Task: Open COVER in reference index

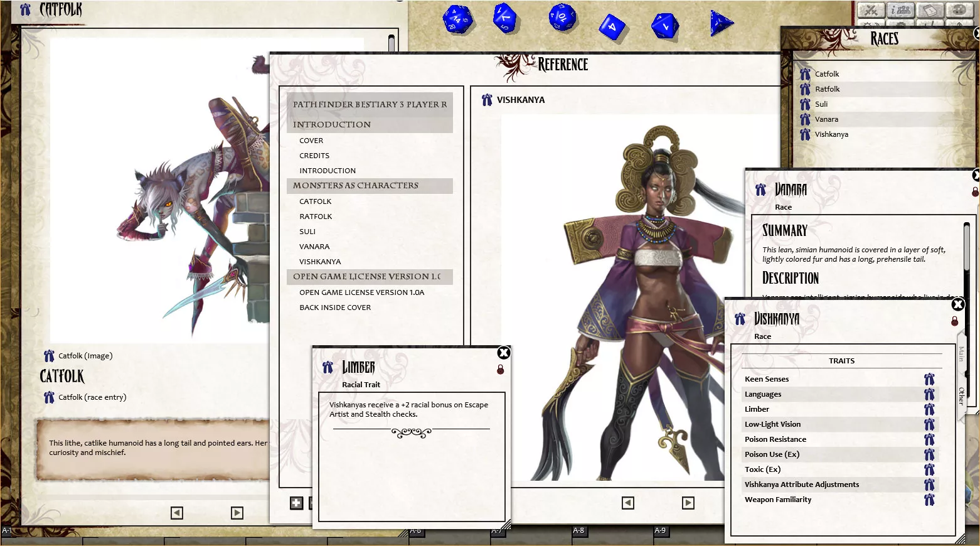Action: [311, 141]
